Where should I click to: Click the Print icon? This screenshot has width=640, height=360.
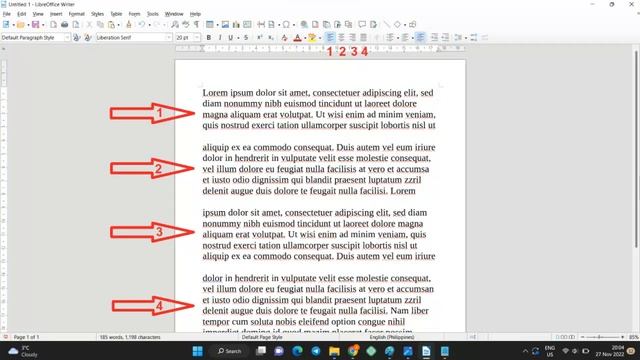coord(64,25)
